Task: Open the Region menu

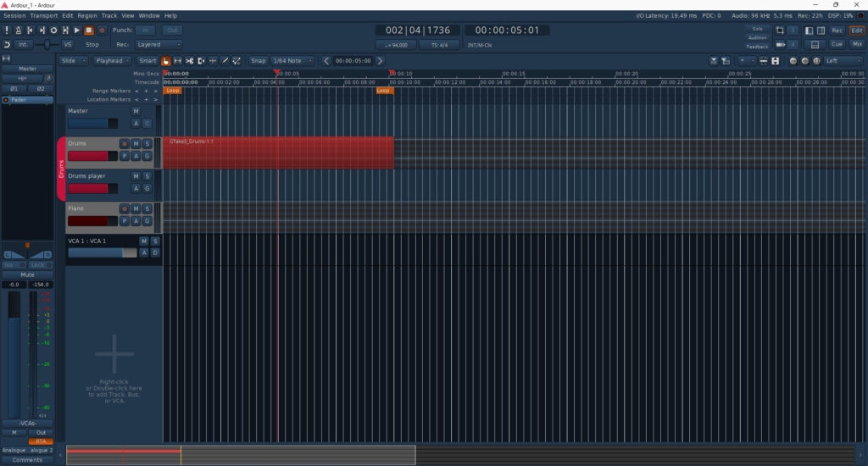Action: point(87,15)
